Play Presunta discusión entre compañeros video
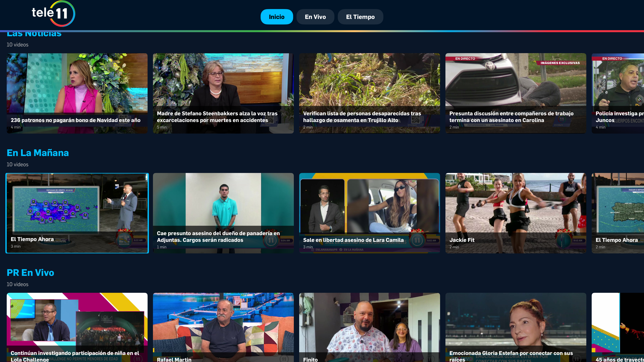This screenshot has height=362, width=644. tap(516, 93)
